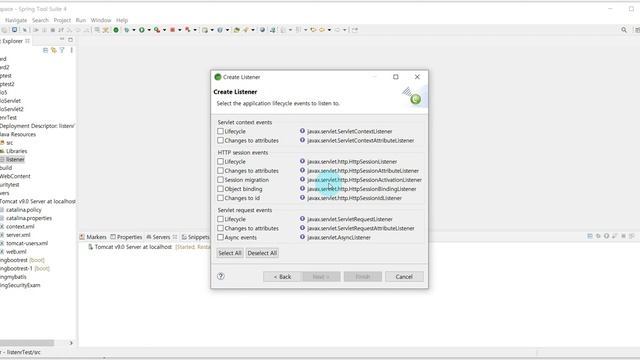Screen dimensions: 640x360
Task: Click javax.servlet.ServletRequestListener text
Action: [350, 219]
